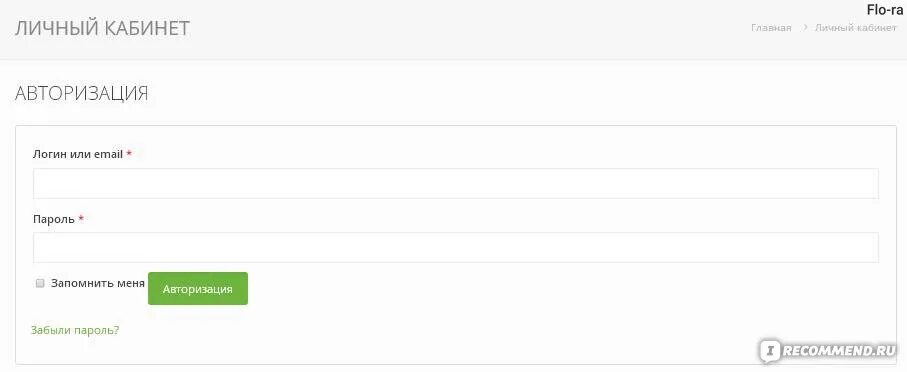Select the Личный кабинет breadcrumb item
Viewport: 907px width, 372px height.
(856, 28)
